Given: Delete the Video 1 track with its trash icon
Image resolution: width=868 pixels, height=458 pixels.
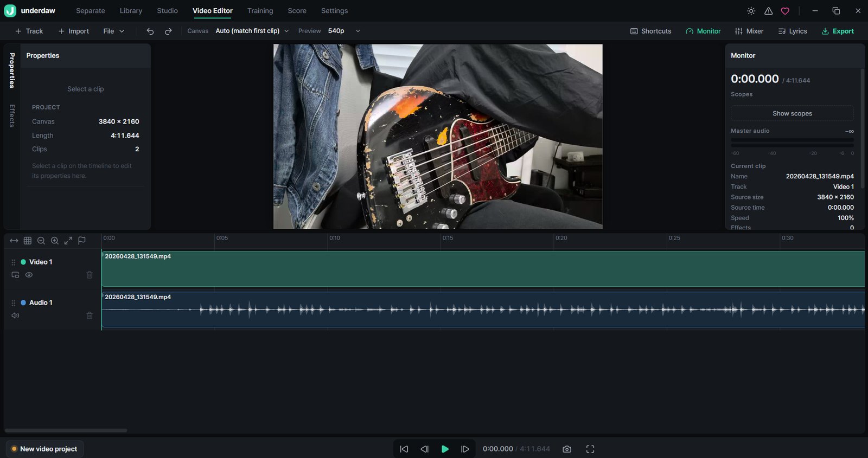Looking at the screenshot, I should [x=90, y=275].
